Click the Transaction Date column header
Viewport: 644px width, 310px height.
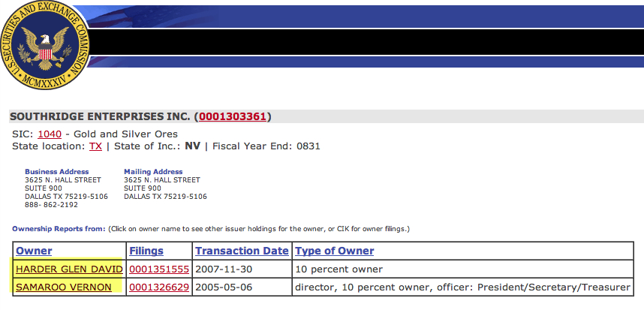click(242, 251)
